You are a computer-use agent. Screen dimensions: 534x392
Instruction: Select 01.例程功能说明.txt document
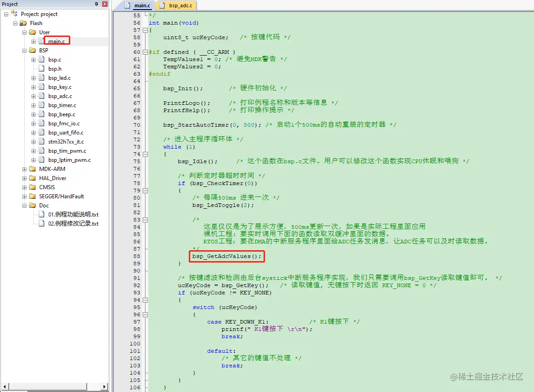coord(73,215)
